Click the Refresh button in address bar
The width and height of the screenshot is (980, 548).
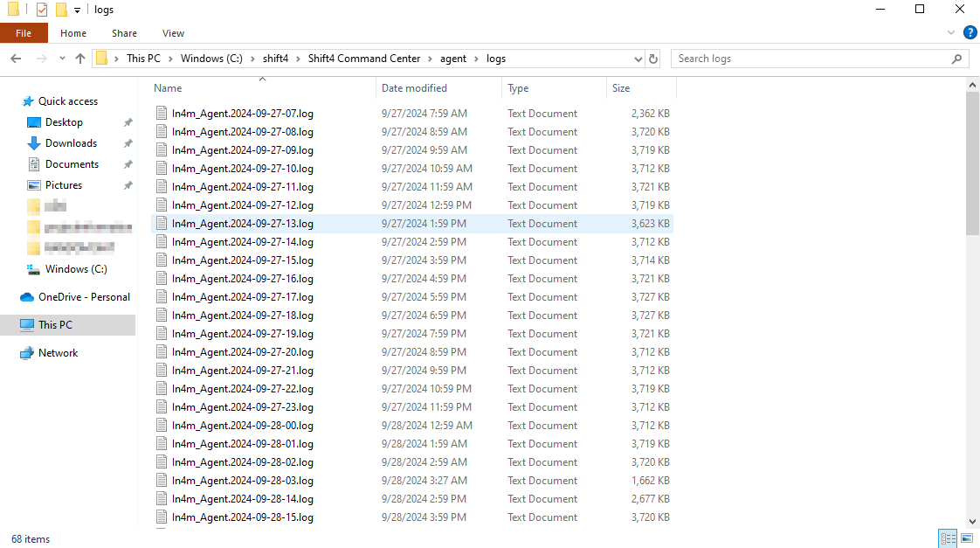point(653,59)
